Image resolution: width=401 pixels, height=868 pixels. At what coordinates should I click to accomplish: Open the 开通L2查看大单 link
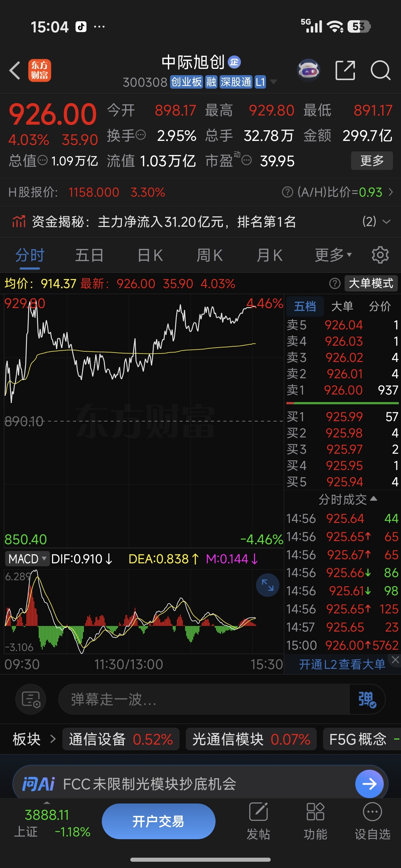click(x=342, y=664)
